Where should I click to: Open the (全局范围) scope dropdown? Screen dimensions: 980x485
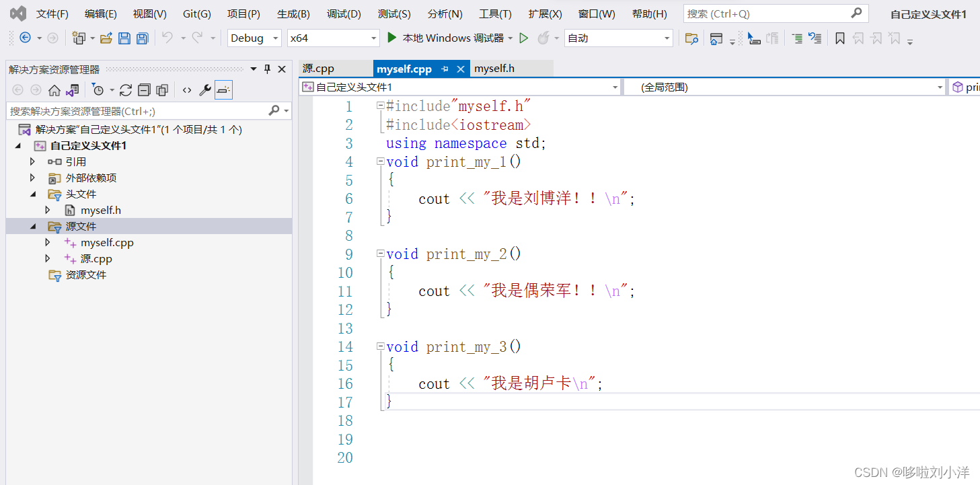tap(785, 87)
